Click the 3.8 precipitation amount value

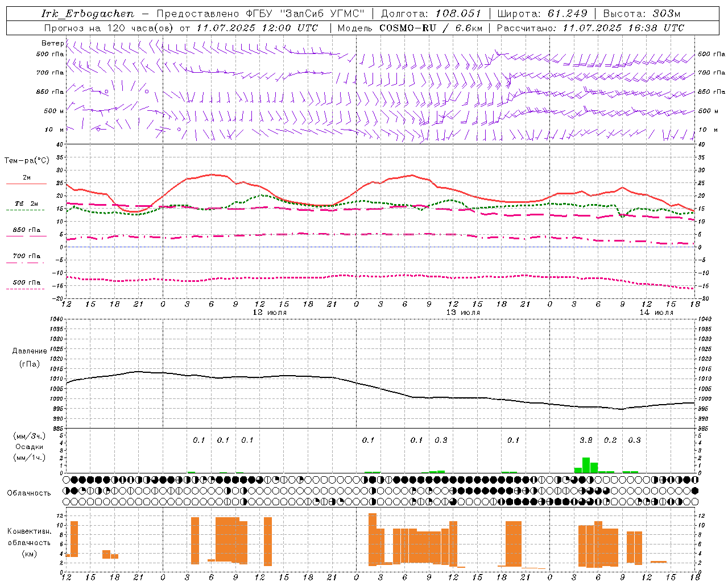pyautogui.click(x=586, y=440)
